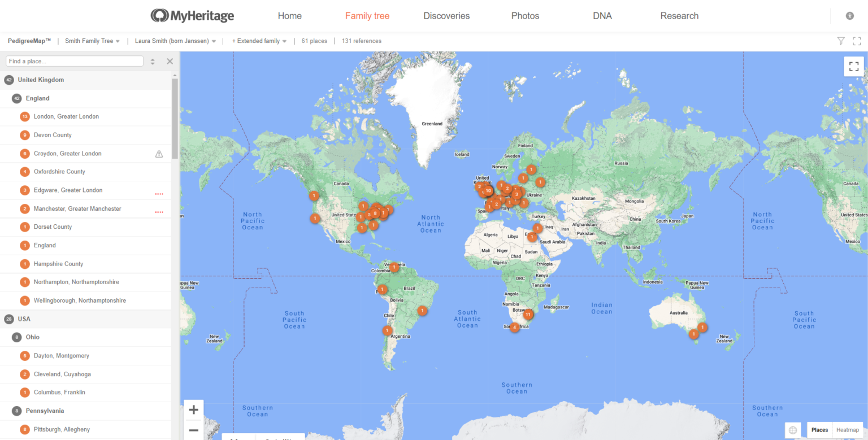Zoom out on the map
This screenshot has height=440, width=868.
[x=193, y=430]
